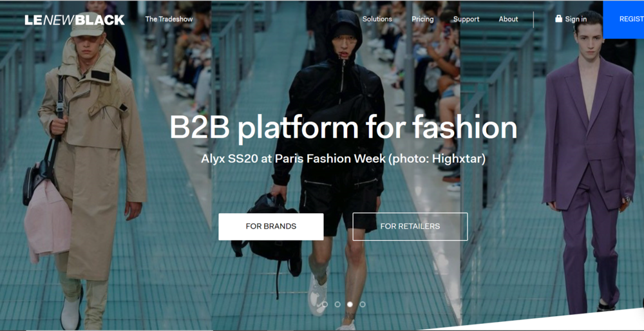Click the Sign in text link

[x=576, y=19]
